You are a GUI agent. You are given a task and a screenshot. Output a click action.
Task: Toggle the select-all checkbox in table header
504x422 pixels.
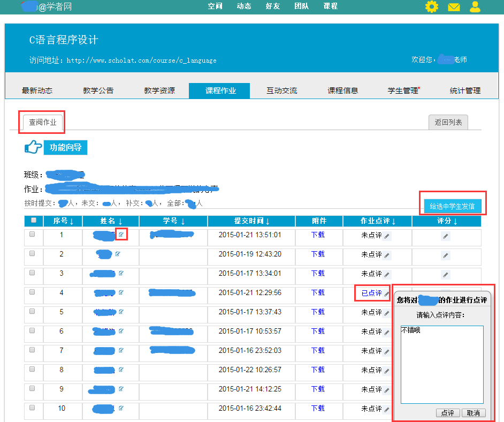coord(34,220)
